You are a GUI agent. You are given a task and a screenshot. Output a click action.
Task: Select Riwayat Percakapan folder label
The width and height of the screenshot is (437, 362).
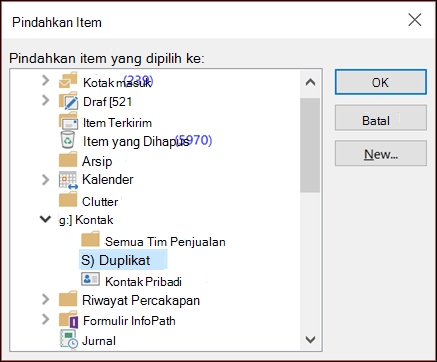pos(141,300)
